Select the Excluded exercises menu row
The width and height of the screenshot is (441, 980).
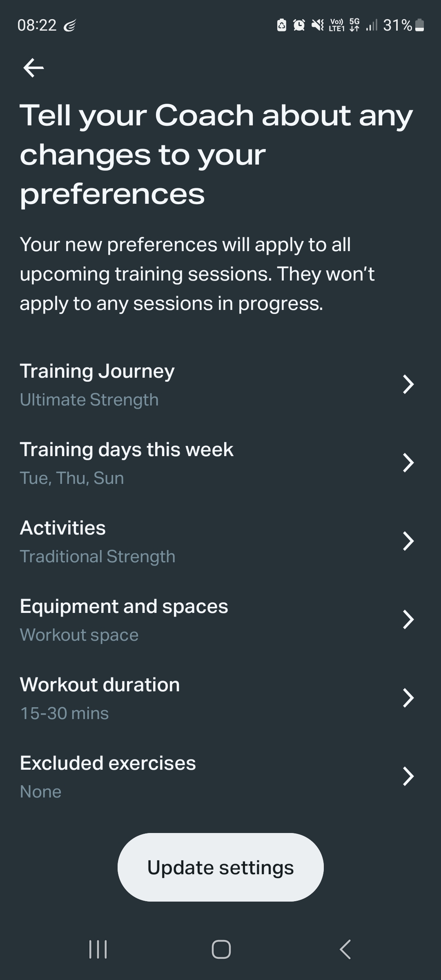tap(220, 777)
